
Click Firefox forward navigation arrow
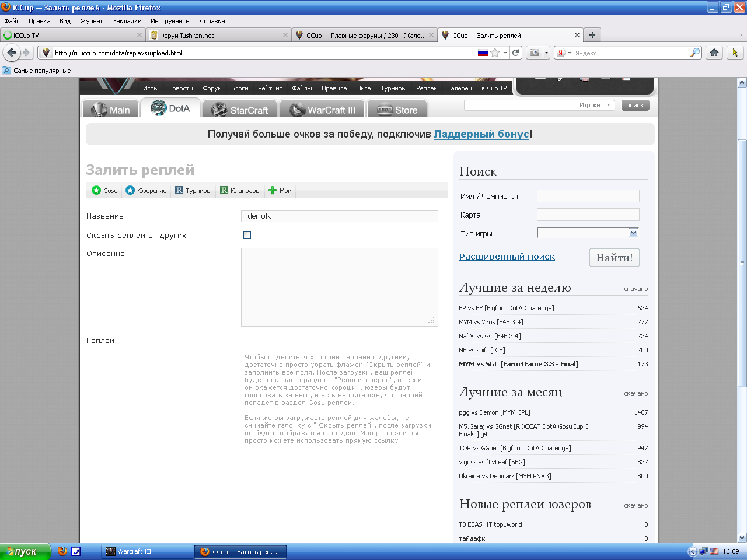(x=26, y=52)
